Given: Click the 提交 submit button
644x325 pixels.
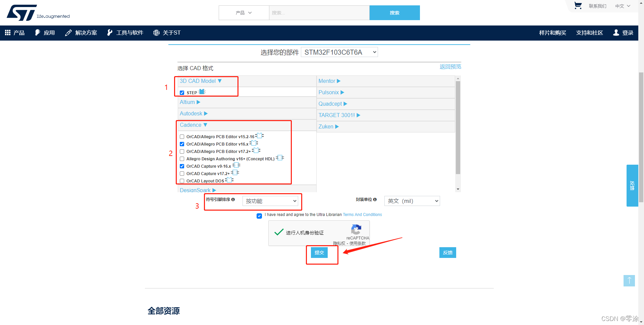Looking at the screenshot, I should [x=319, y=253].
